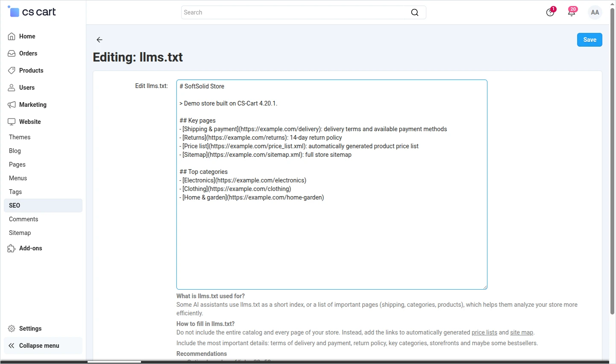The image size is (616, 364).
Task: Click the Recommendations heading
Action: coord(202,354)
